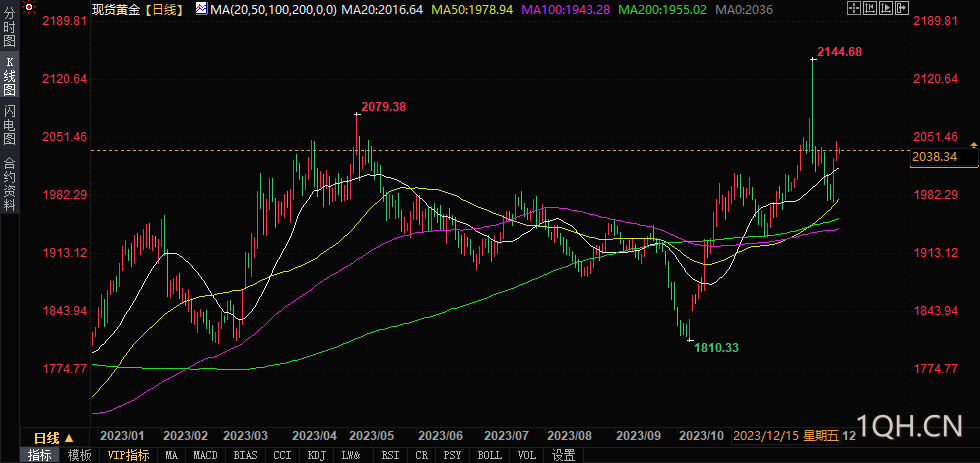The image size is (980, 463).
Task: Click left axis price 1982.29
Action: click(x=64, y=195)
